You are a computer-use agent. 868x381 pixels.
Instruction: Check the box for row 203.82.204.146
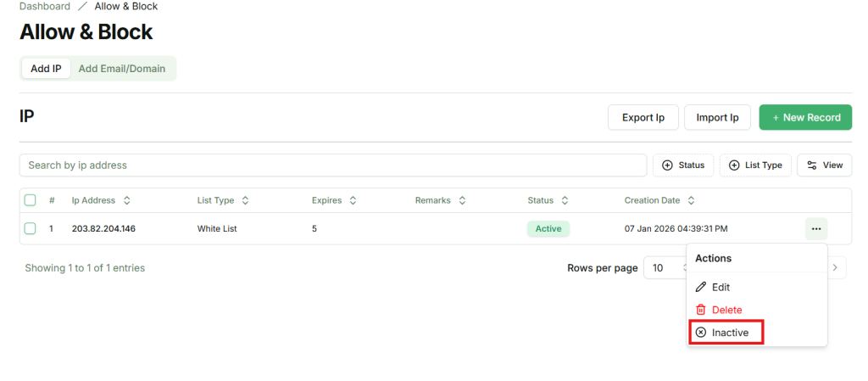click(x=31, y=228)
